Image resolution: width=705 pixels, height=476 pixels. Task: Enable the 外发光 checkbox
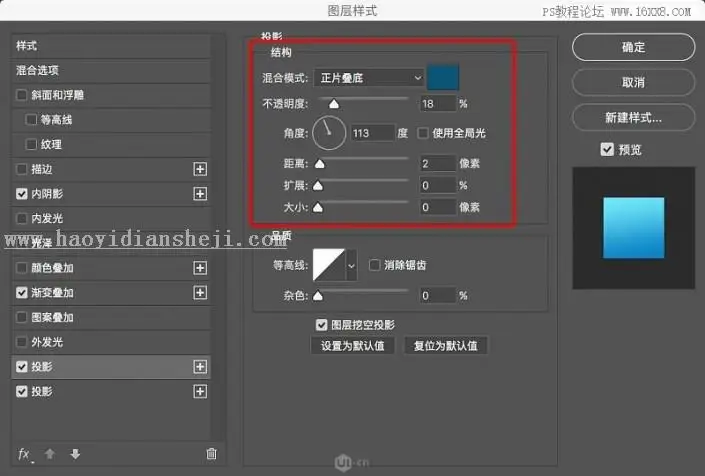21,342
